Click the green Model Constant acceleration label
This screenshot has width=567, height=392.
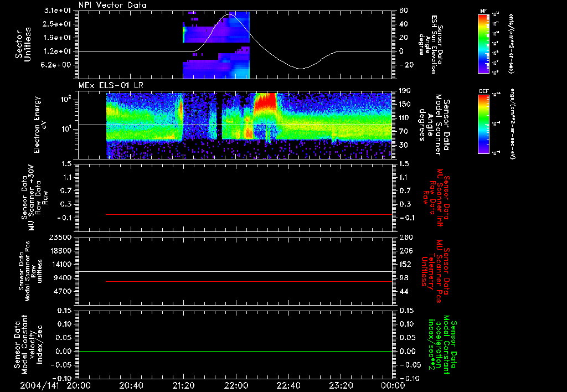(x=442, y=345)
